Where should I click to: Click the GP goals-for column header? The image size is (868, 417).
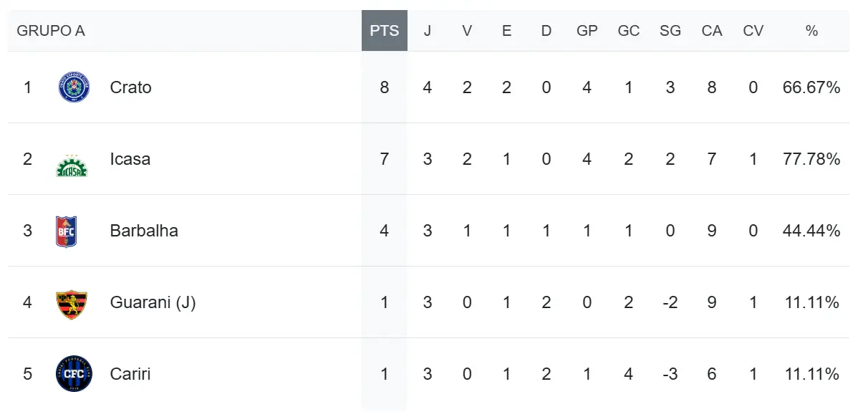click(587, 31)
